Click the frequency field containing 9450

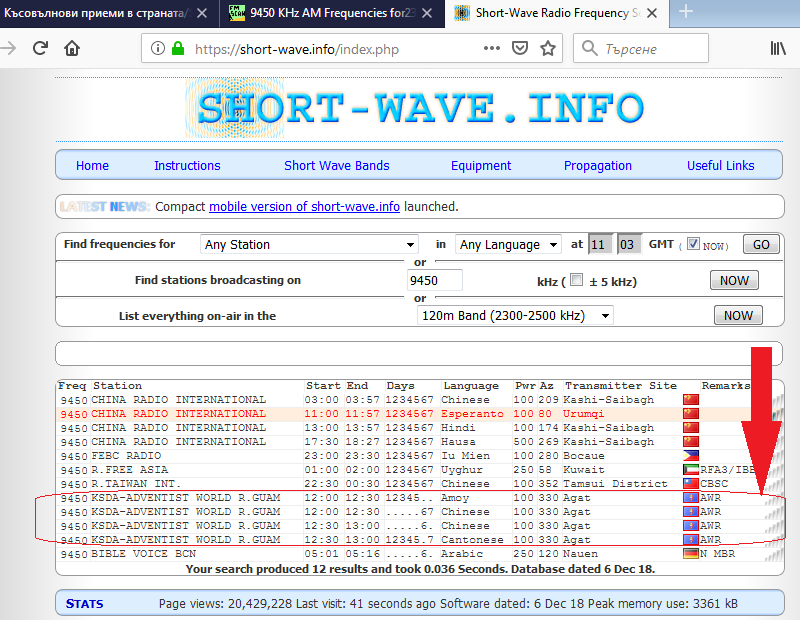tap(434, 280)
